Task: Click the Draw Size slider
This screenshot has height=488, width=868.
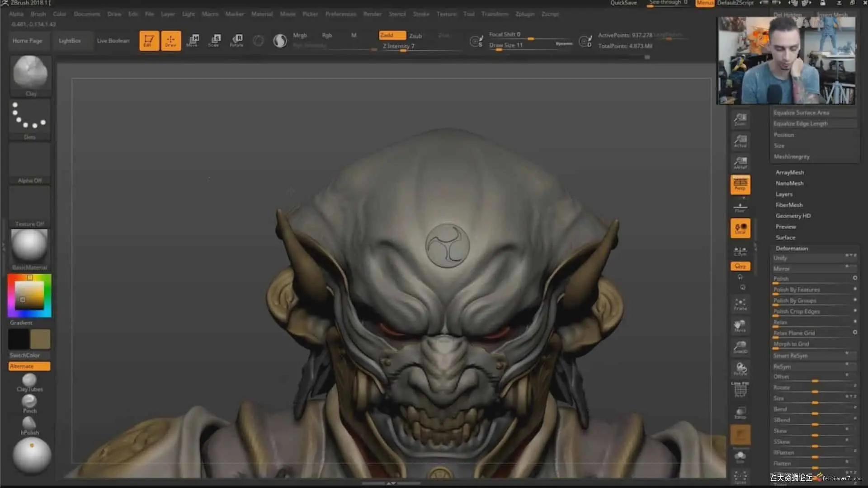Action: [531, 46]
